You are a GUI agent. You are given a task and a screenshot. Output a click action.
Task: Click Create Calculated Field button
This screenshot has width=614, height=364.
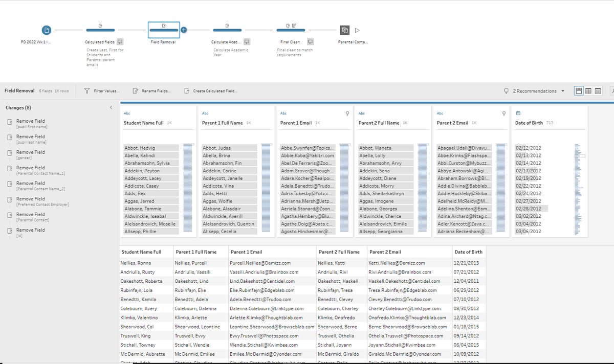click(x=210, y=91)
